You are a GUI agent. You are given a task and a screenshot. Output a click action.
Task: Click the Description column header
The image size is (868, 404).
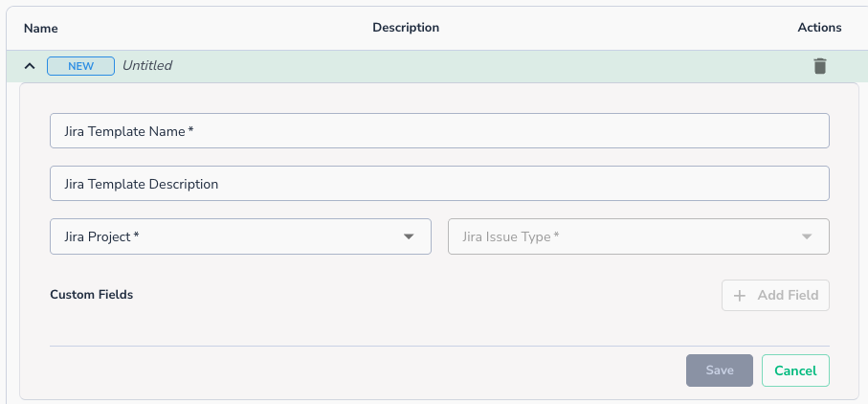pos(406,28)
